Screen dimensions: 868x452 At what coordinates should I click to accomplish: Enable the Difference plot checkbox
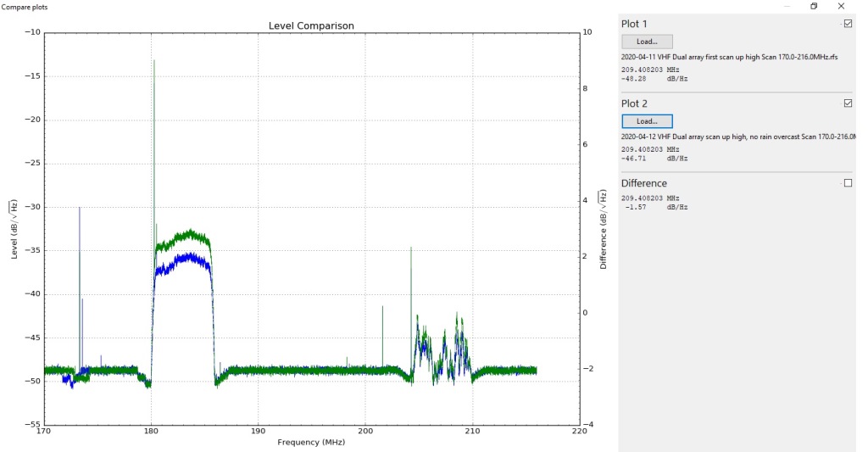848,183
